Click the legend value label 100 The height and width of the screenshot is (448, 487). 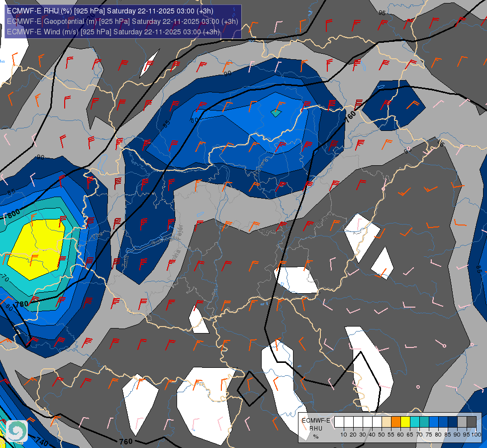476,435
